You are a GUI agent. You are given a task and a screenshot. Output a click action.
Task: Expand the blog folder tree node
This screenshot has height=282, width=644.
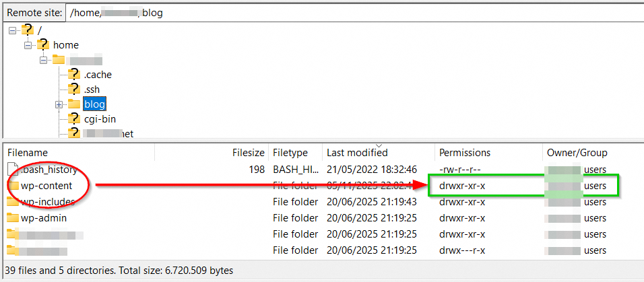click(x=59, y=104)
